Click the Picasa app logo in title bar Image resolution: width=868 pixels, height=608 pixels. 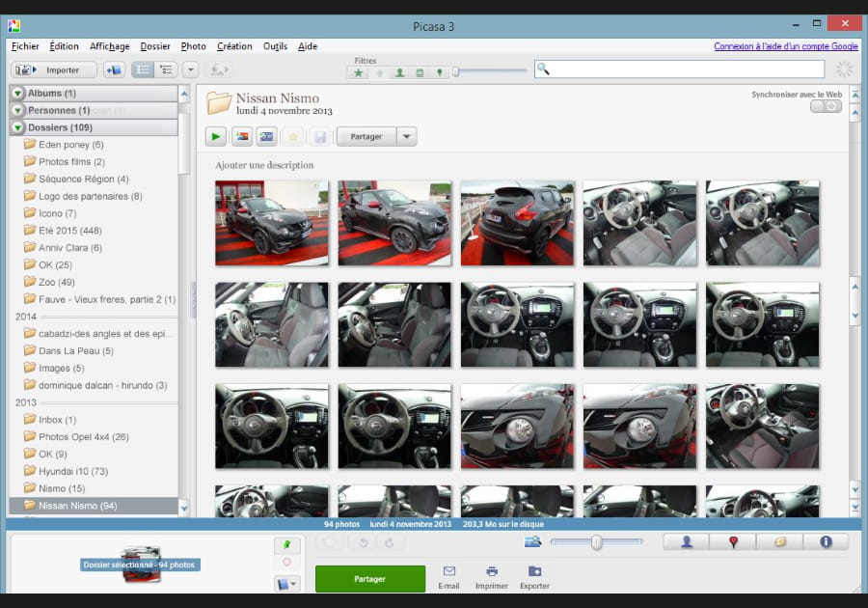pos(14,26)
